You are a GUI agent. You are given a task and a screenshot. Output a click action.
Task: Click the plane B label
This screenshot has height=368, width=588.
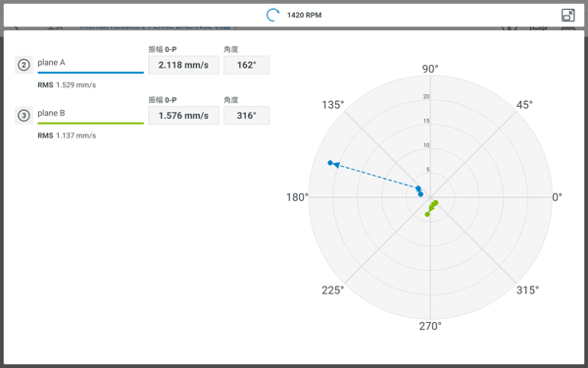tap(51, 113)
